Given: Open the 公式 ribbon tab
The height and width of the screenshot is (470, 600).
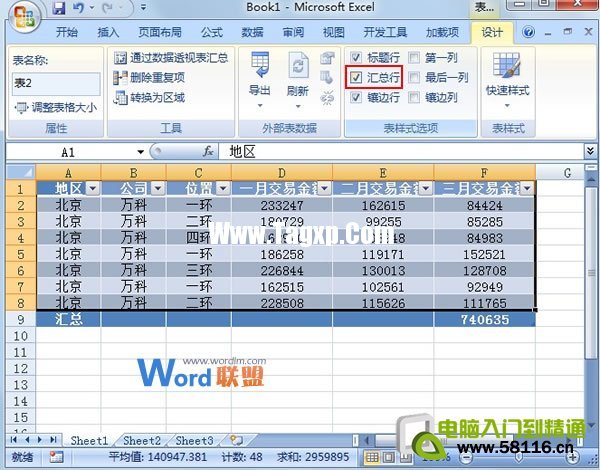Looking at the screenshot, I should tap(212, 32).
